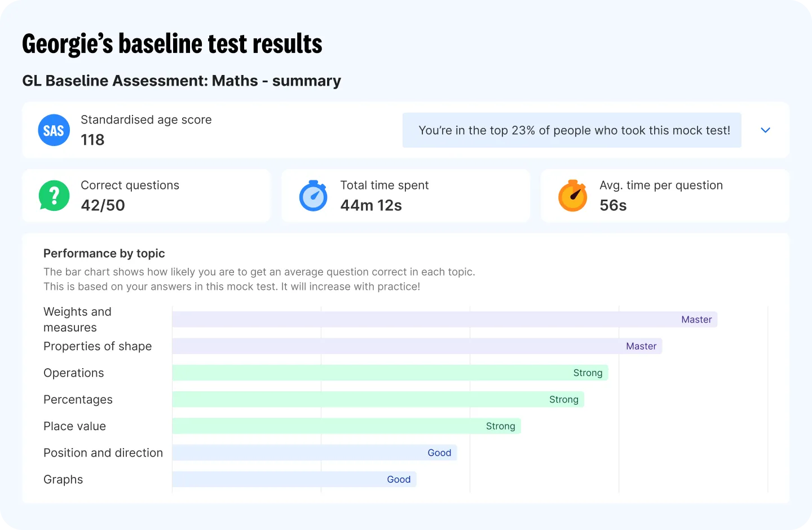
Task: Select the Weights and measures Master bar
Action: click(x=444, y=320)
